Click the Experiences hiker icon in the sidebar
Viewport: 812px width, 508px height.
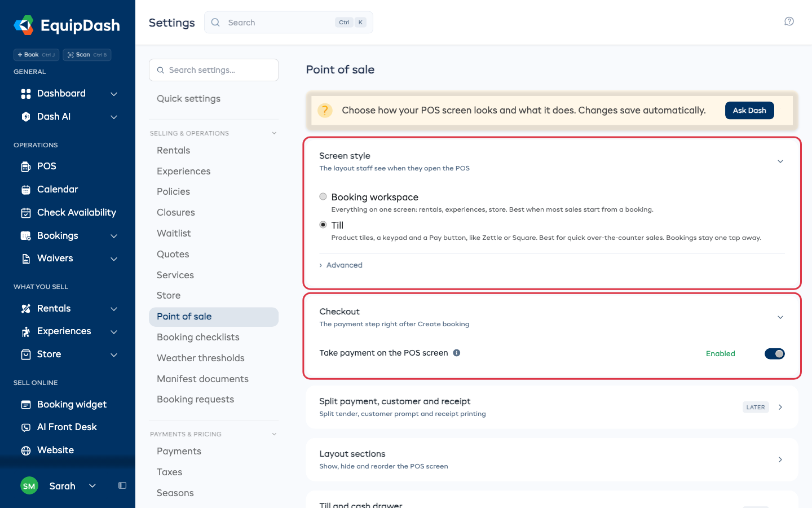pos(26,331)
